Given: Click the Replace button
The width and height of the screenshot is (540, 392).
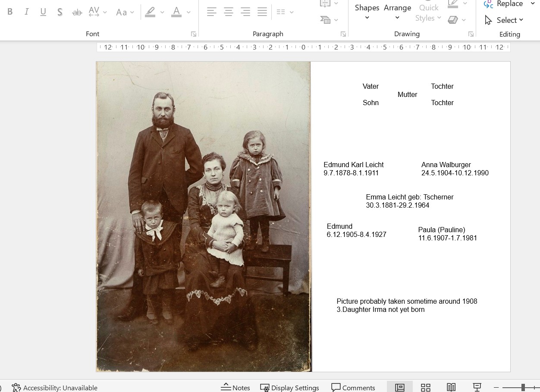Looking at the screenshot, I should 503,4.
